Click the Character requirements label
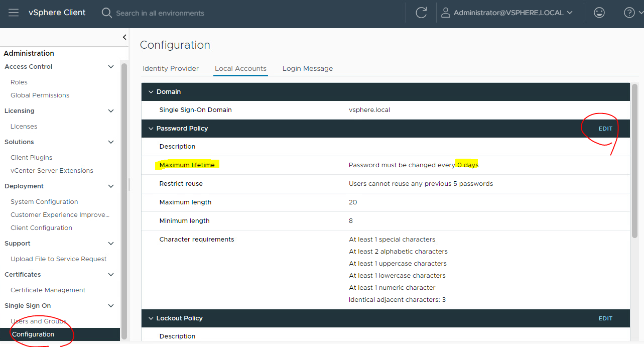 point(197,240)
